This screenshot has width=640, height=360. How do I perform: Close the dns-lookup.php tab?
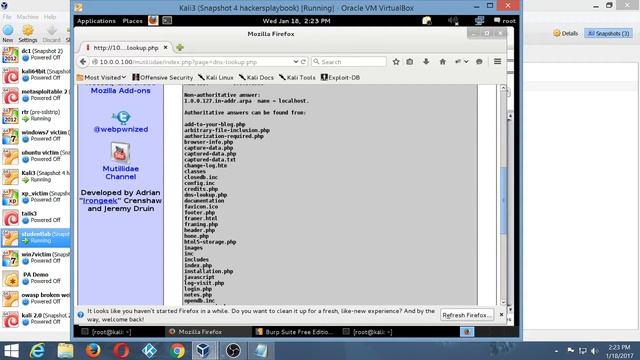click(x=165, y=47)
